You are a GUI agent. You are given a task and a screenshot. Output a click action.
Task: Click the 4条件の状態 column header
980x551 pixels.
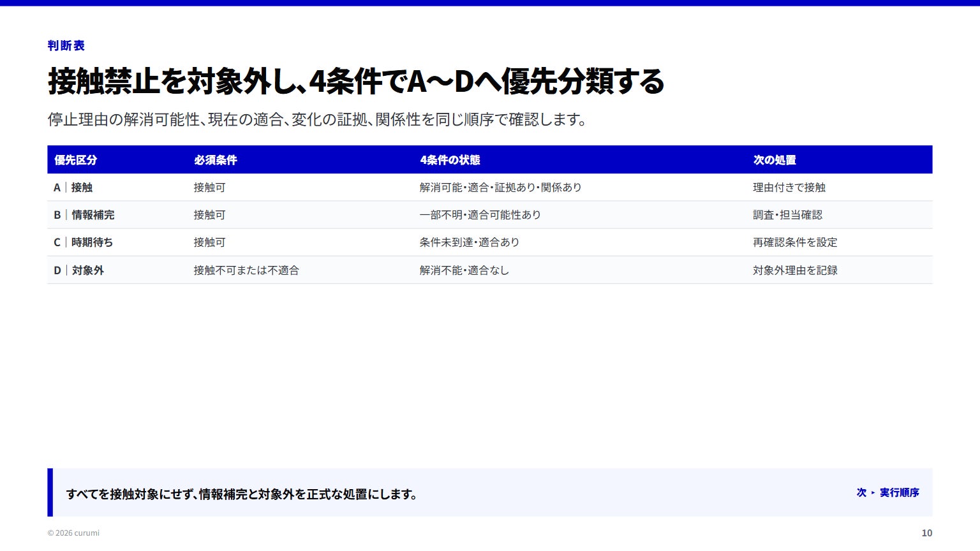click(x=450, y=160)
